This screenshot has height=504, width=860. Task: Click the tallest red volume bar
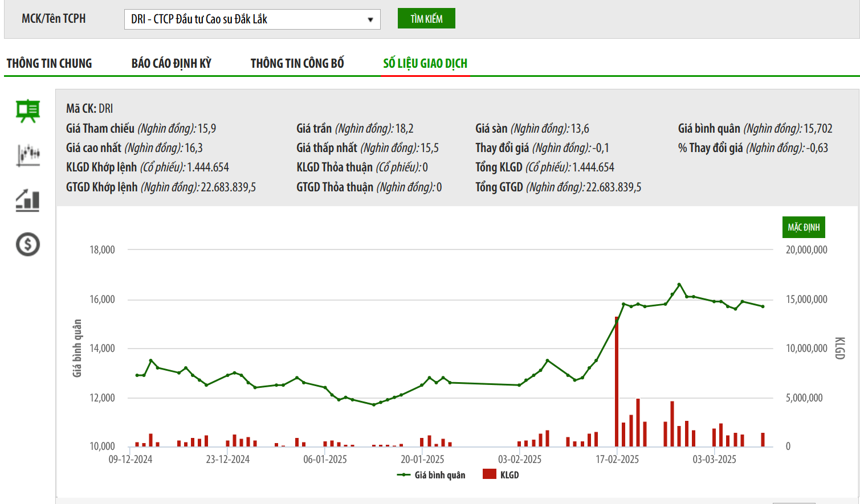click(617, 382)
